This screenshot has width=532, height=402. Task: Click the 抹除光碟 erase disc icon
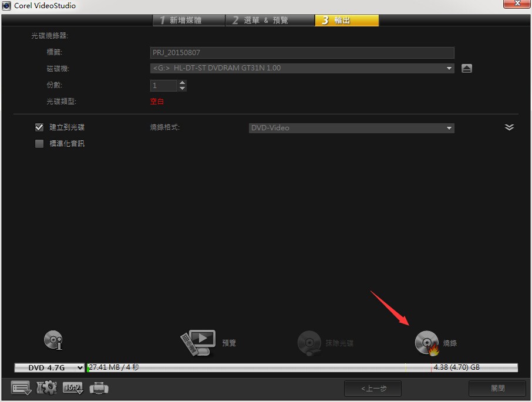pos(309,343)
